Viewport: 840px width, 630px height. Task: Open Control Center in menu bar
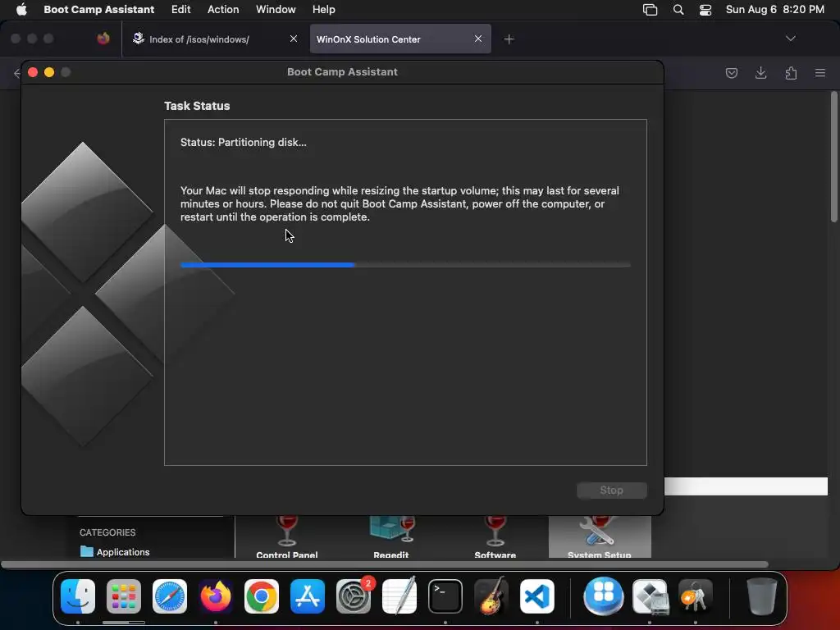(705, 10)
